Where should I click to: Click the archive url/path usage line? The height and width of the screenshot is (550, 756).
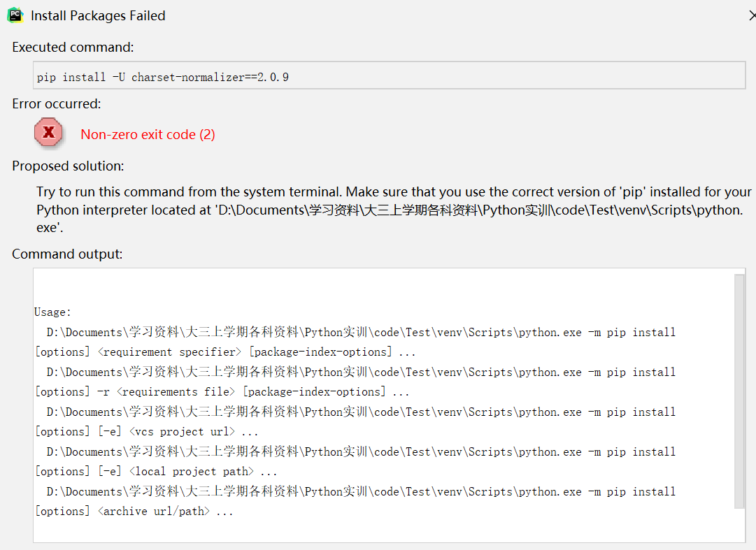point(154,511)
